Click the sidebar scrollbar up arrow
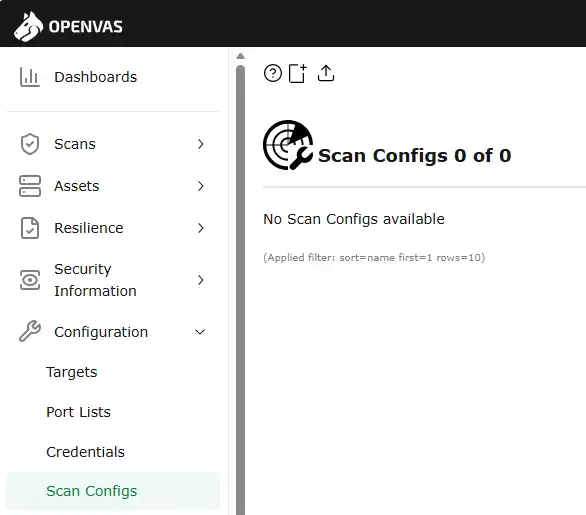This screenshot has width=586, height=515. point(241,56)
